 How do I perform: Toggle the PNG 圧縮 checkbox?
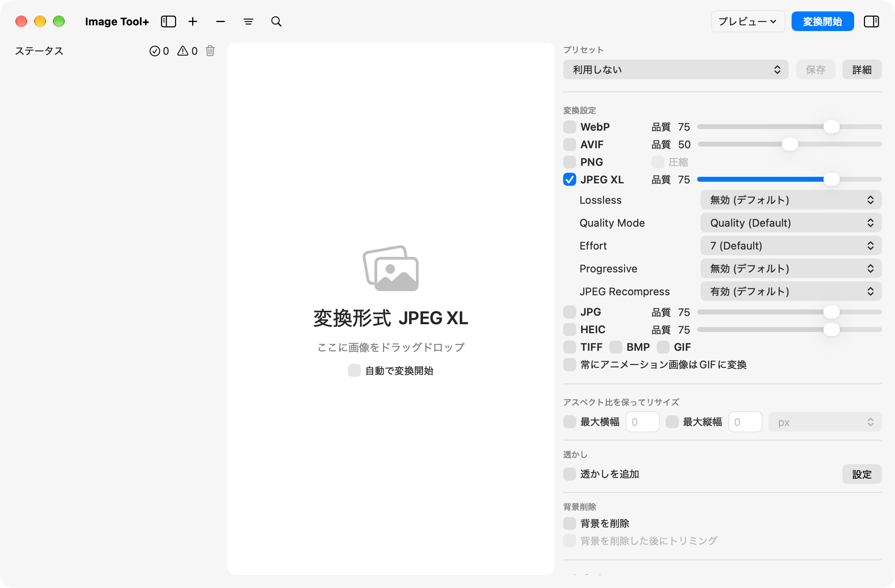(x=658, y=162)
